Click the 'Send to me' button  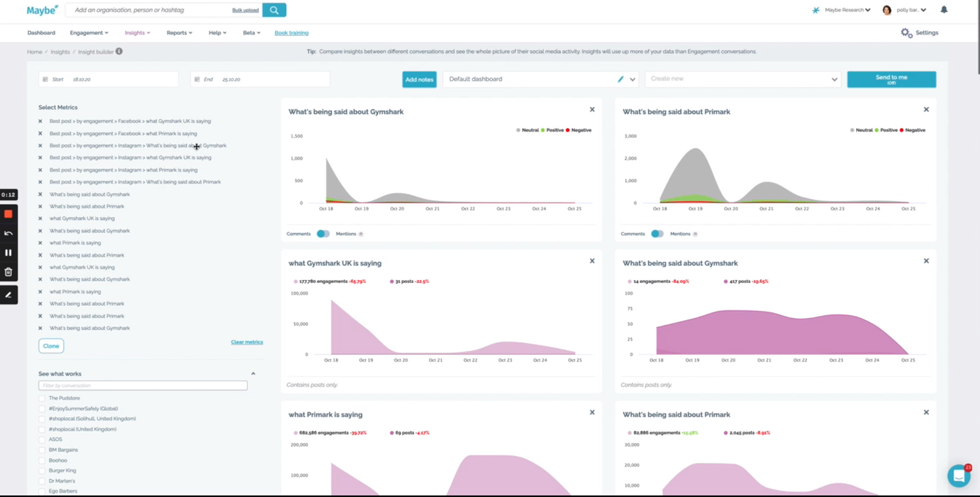tap(891, 79)
